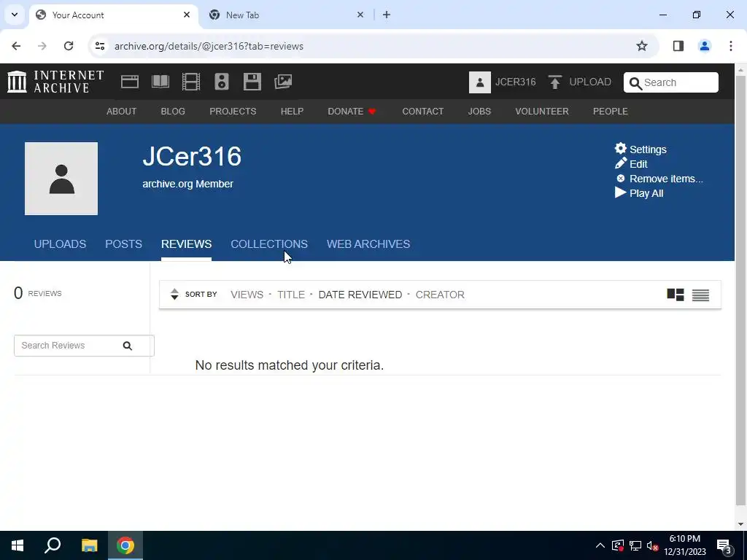
Task: Open the Images icon in navbar
Action: pyautogui.click(x=283, y=82)
